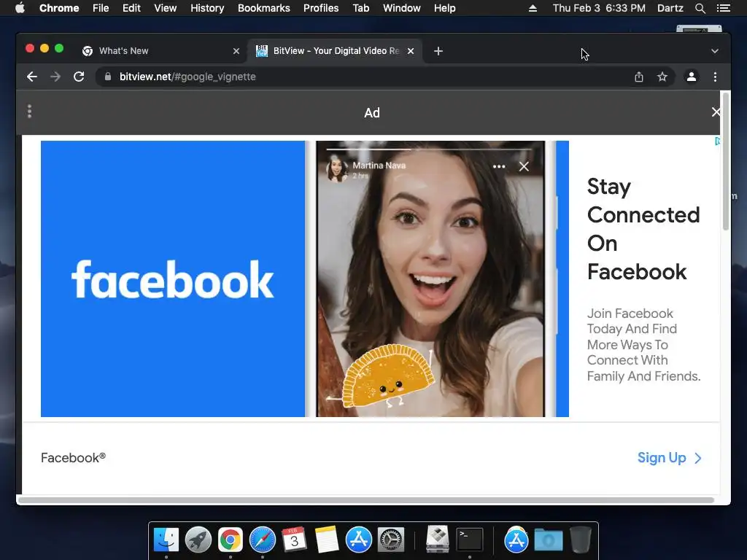The width and height of the screenshot is (747, 560).
Task: Open the File menu
Action: click(101, 8)
